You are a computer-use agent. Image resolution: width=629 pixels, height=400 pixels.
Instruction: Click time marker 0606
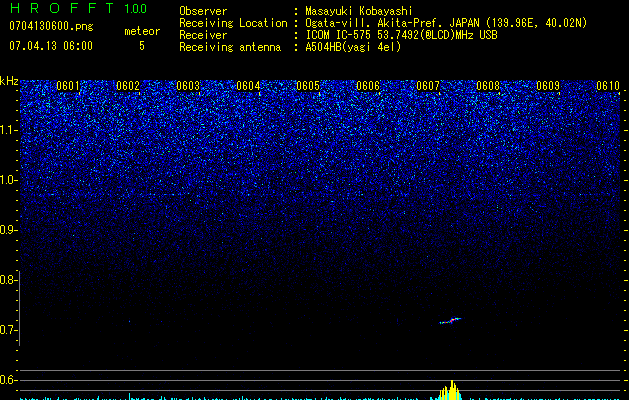pos(368,86)
